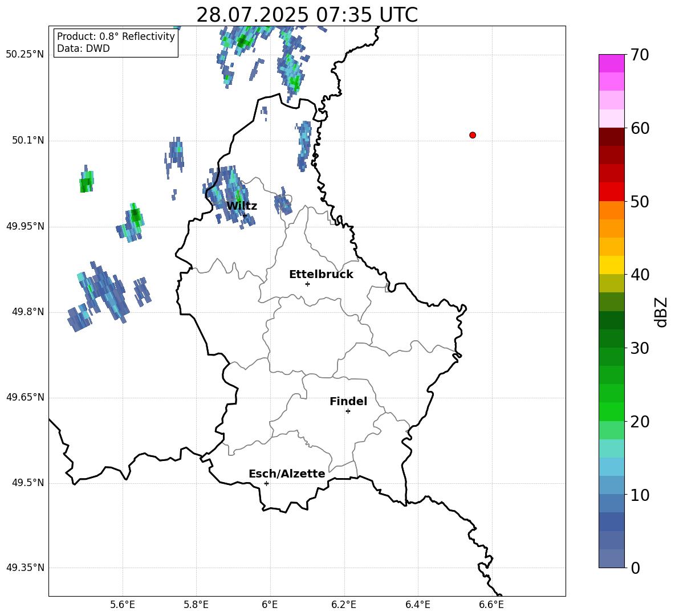Click the 20 value on colorbar
Image resolution: width=675 pixels, height=616 pixels.
pos(640,422)
